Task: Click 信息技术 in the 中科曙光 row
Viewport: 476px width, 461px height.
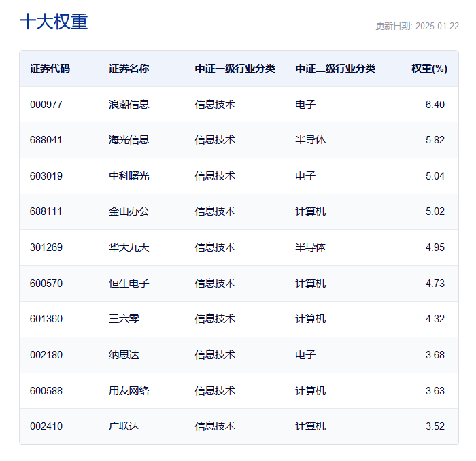Action: pos(215,176)
